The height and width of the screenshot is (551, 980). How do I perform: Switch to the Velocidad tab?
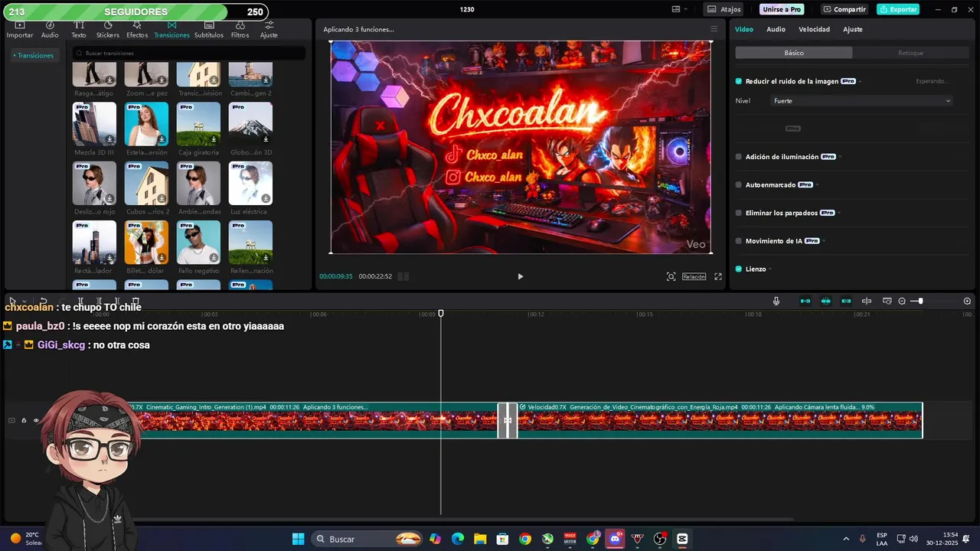(814, 29)
